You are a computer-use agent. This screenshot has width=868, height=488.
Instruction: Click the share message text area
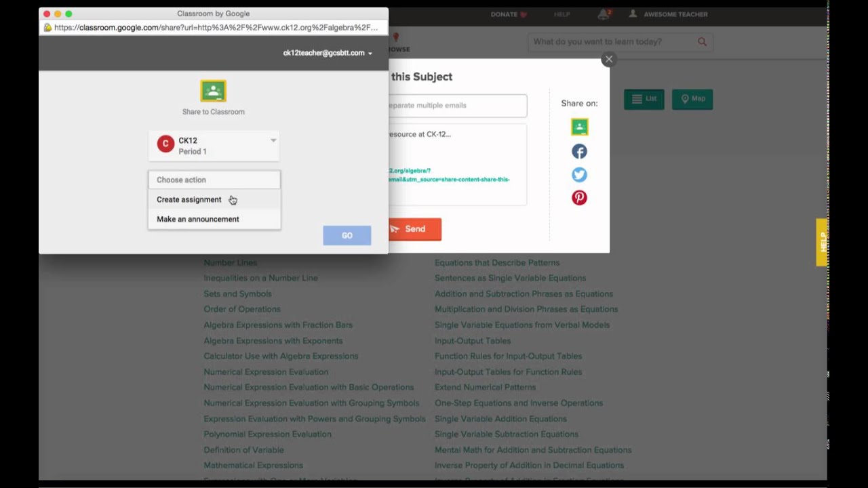(457, 164)
